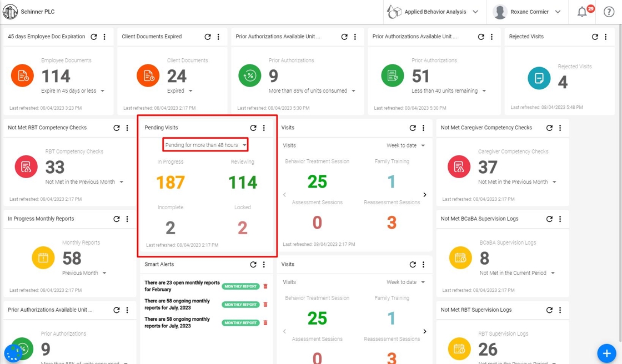Open Client Documents Expired options menu
The height and width of the screenshot is (364, 622).
pos(219,37)
